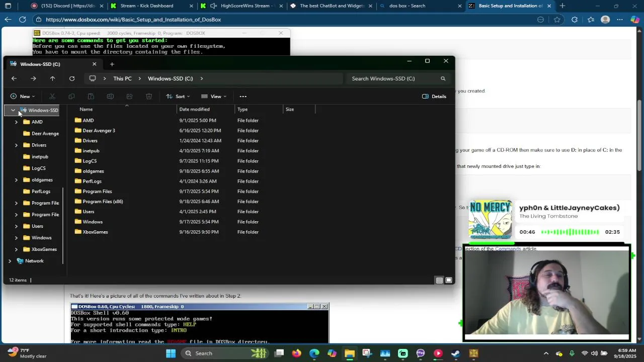Click the Paste icon in Explorer toolbar
This screenshot has height=362, width=644.
pyautogui.click(x=91, y=96)
